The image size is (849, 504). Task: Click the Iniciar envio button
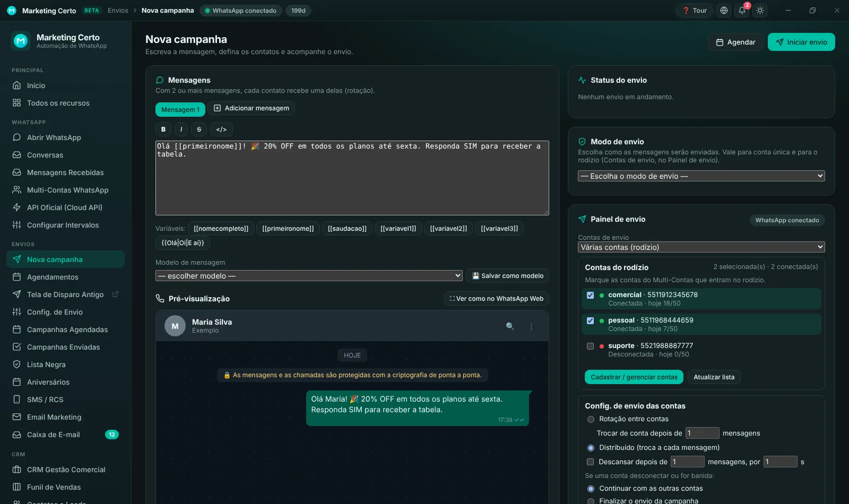[801, 42]
